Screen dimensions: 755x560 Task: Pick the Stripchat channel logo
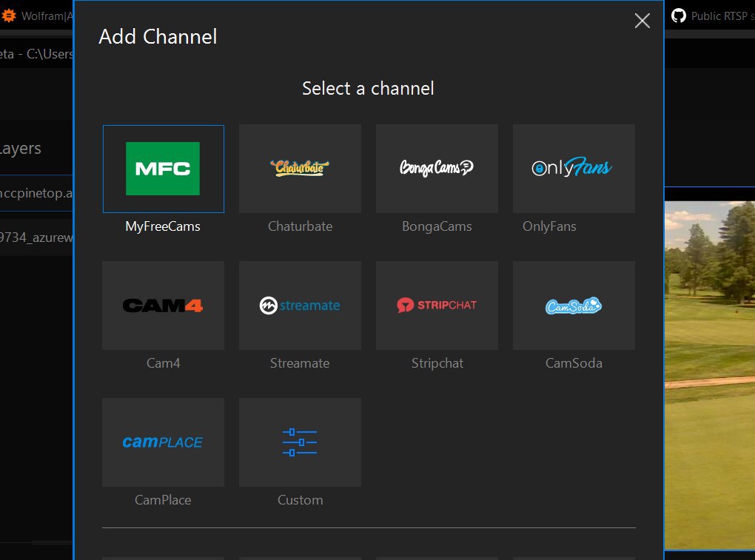(x=437, y=306)
